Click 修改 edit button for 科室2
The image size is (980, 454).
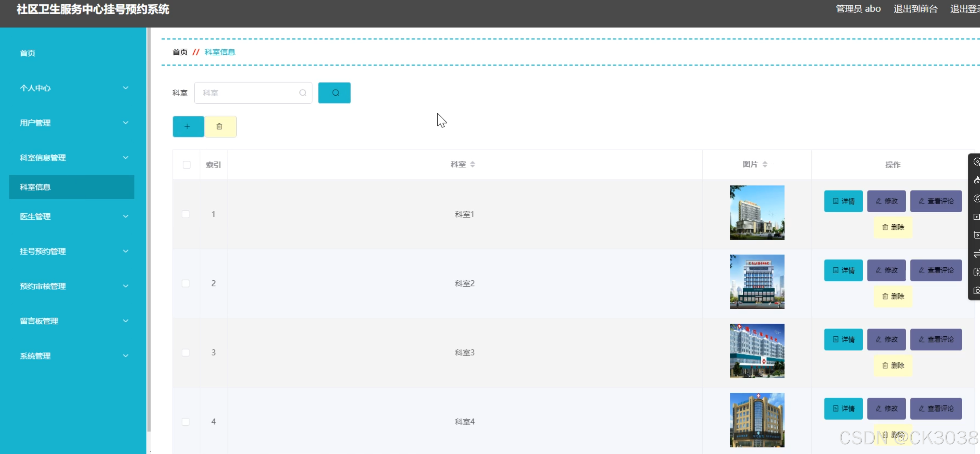[886, 270]
